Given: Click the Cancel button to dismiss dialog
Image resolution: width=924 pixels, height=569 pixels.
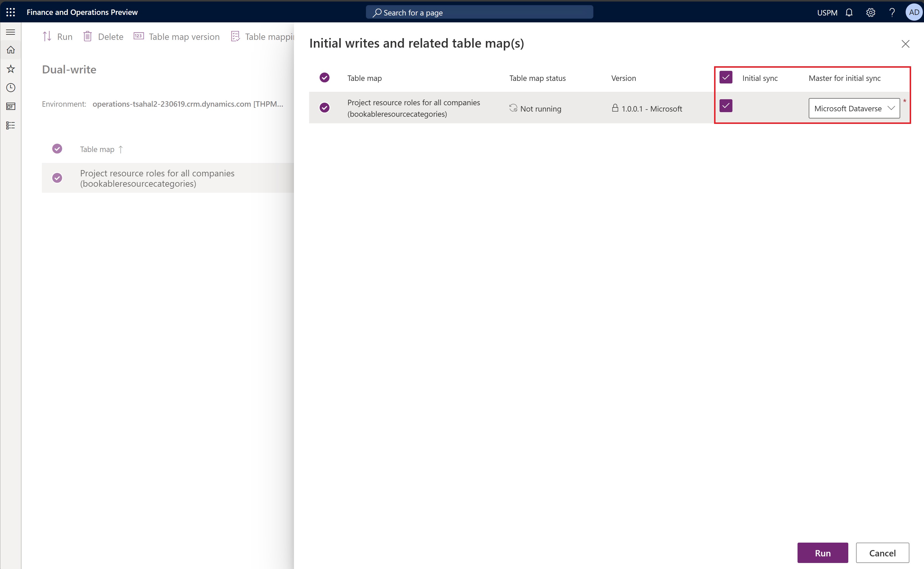Looking at the screenshot, I should (x=882, y=552).
